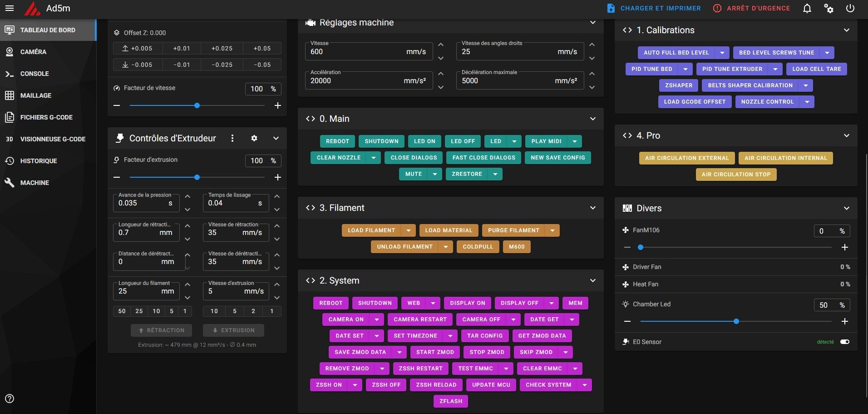Collapse the Divers panel

click(x=847, y=208)
